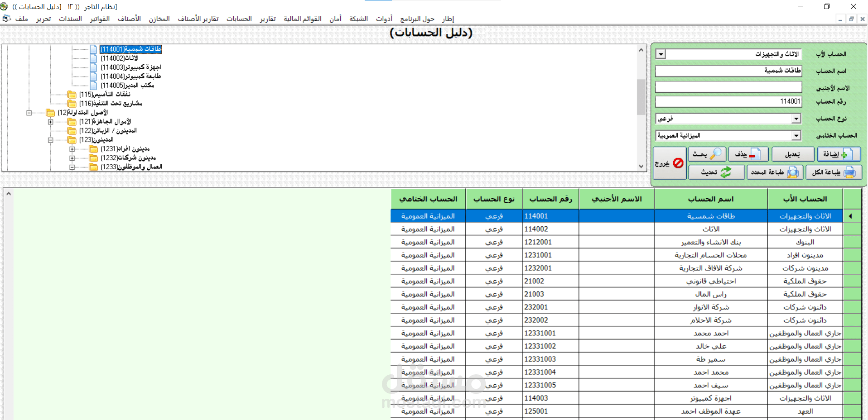Viewport: 868px width, 420px height.
Task: Click the رقم الحساب column header
Action: [550, 199]
